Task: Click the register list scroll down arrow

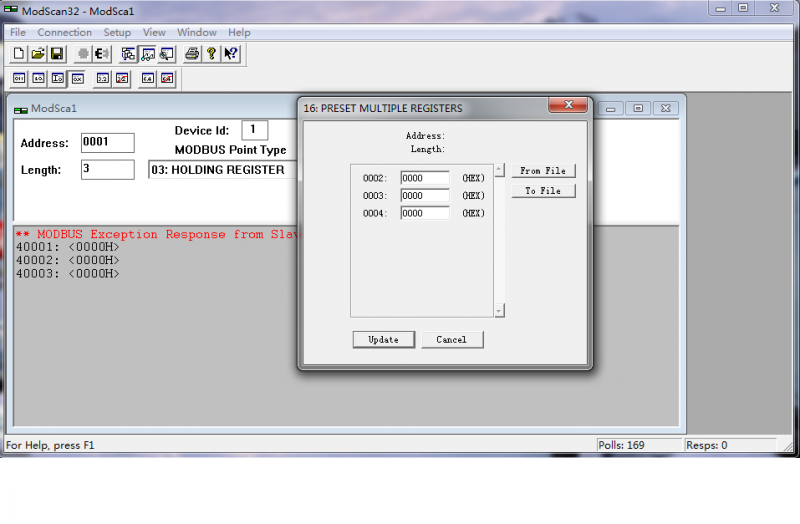Action: pos(499,310)
